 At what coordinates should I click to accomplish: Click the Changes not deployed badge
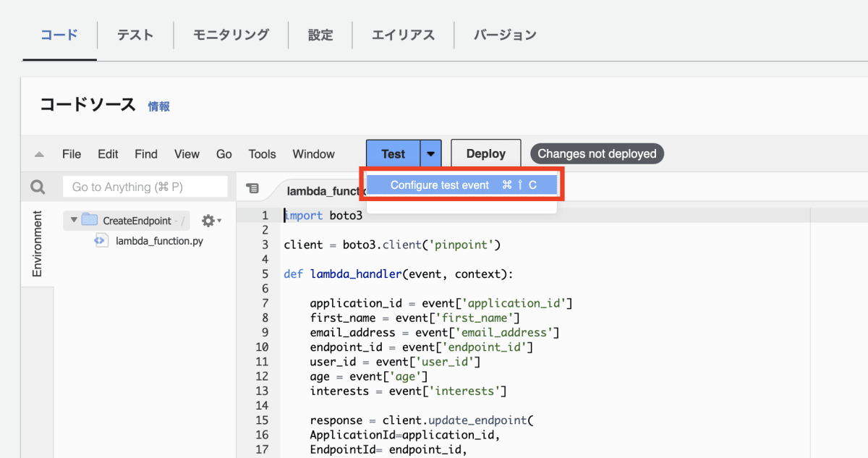pos(597,153)
